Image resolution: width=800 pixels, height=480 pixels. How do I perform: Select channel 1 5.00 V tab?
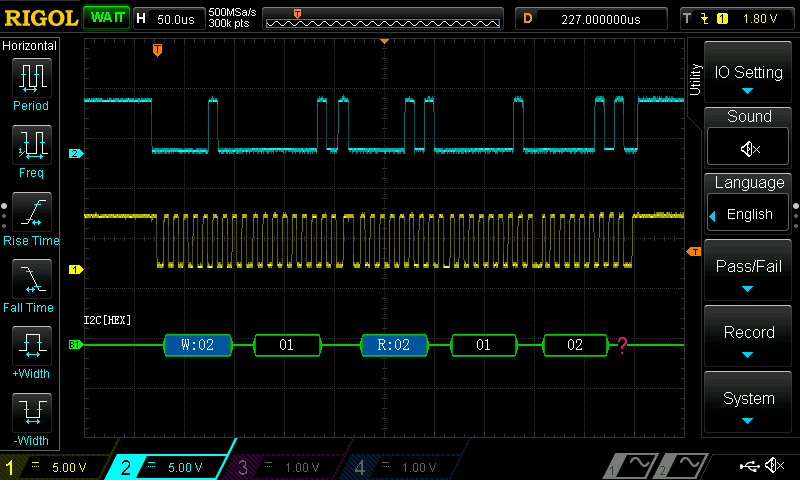(x=55, y=467)
